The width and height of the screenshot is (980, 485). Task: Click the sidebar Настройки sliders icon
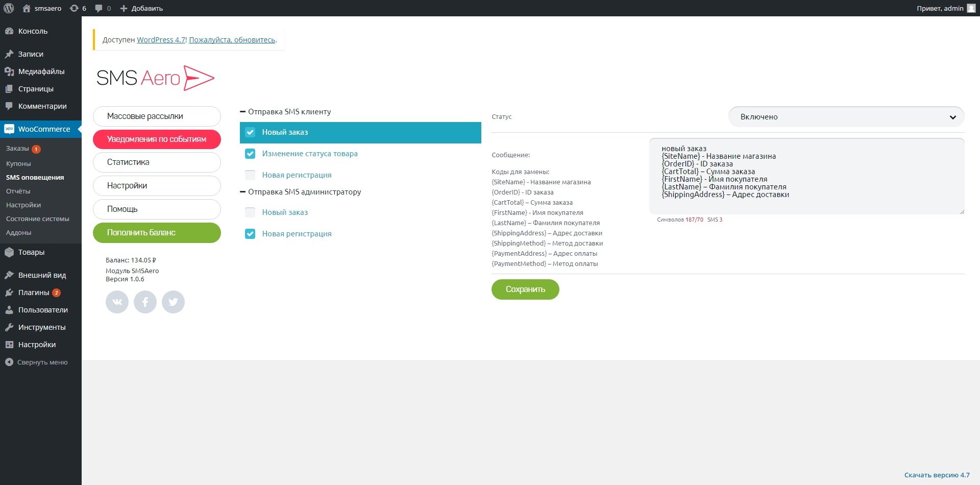pyautogui.click(x=9, y=345)
